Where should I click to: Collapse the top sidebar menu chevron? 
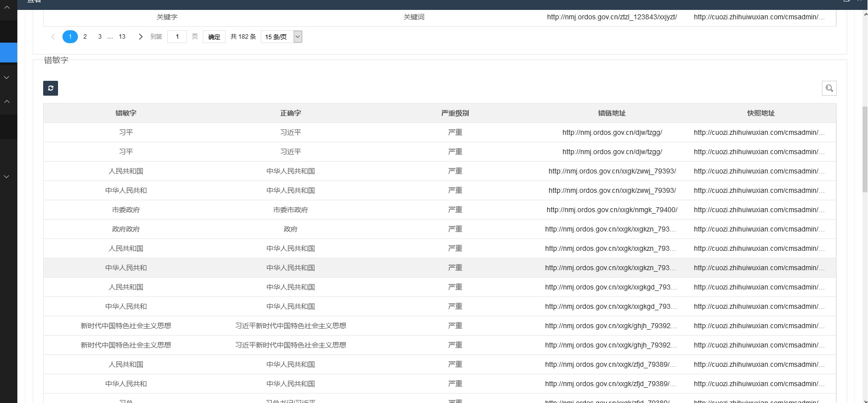click(x=7, y=7)
